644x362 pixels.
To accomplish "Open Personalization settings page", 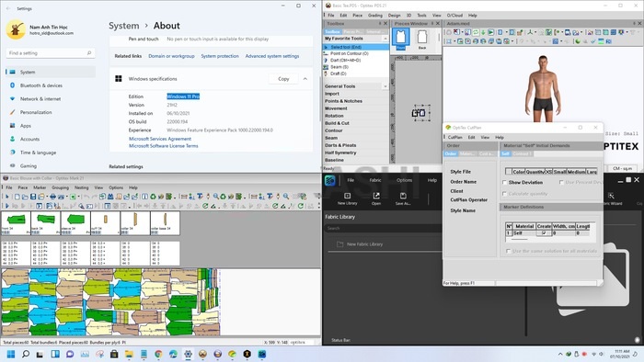I will coord(36,112).
